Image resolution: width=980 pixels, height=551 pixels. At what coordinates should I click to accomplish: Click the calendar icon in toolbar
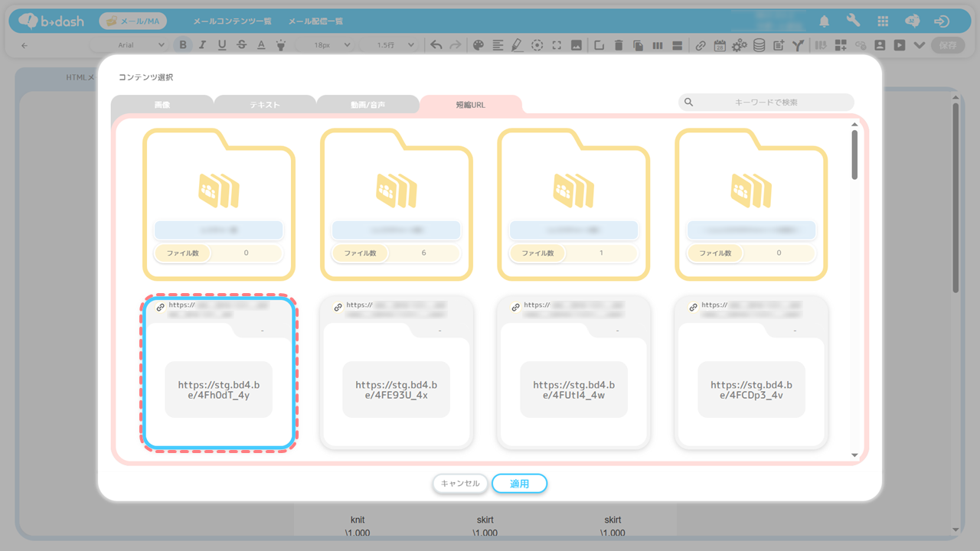point(720,45)
